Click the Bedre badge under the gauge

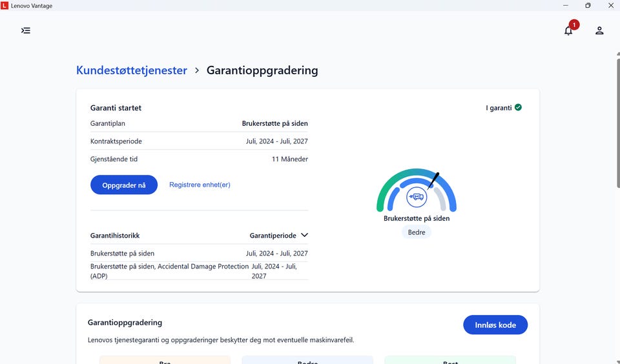[417, 232]
